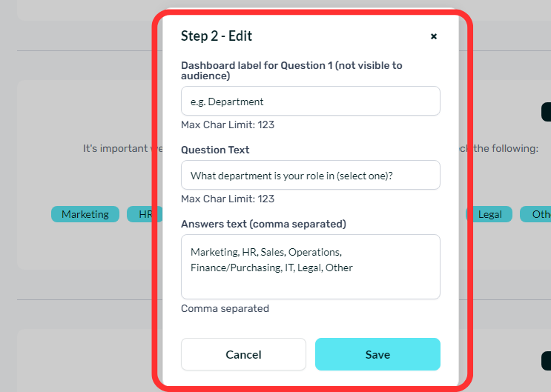Select the Marketing answer tag
The width and height of the screenshot is (551, 392).
[x=85, y=214]
